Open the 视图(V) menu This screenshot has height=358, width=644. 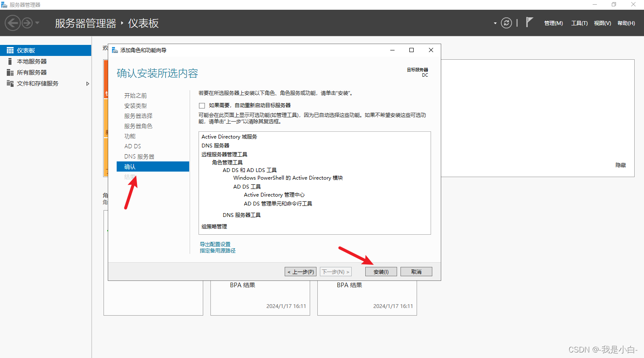click(602, 23)
